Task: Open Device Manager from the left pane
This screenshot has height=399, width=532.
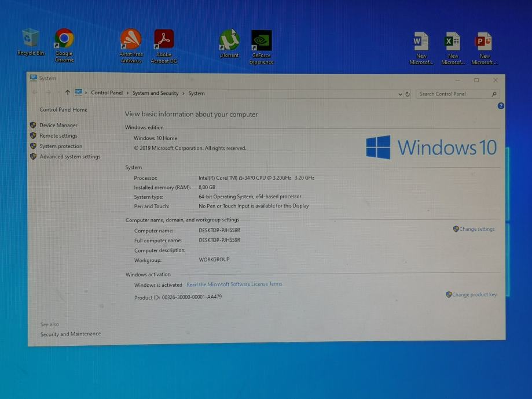Action: (x=58, y=125)
